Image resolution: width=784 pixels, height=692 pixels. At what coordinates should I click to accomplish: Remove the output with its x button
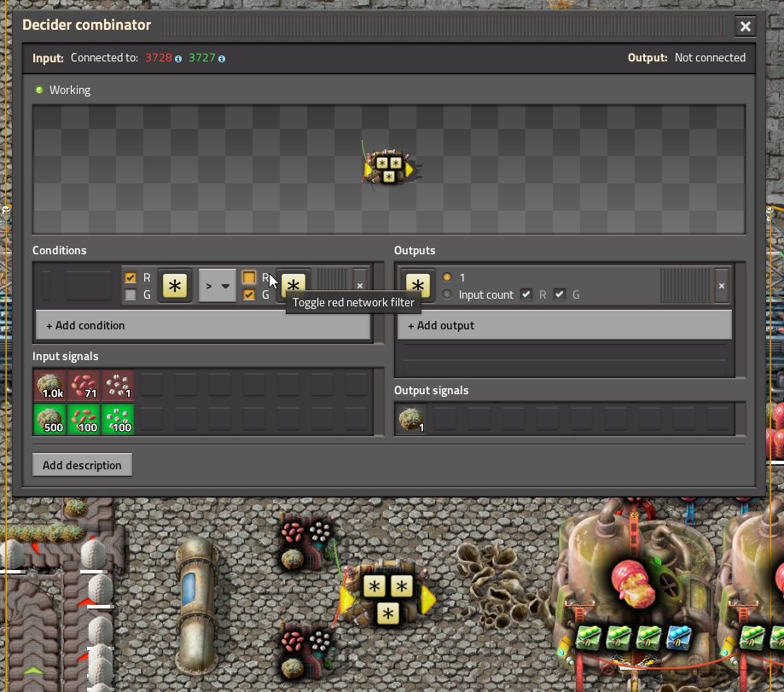click(x=722, y=286)
